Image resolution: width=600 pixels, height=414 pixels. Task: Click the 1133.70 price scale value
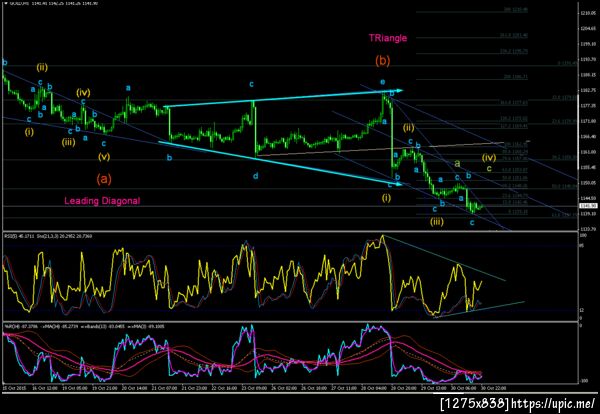point(587,229)
